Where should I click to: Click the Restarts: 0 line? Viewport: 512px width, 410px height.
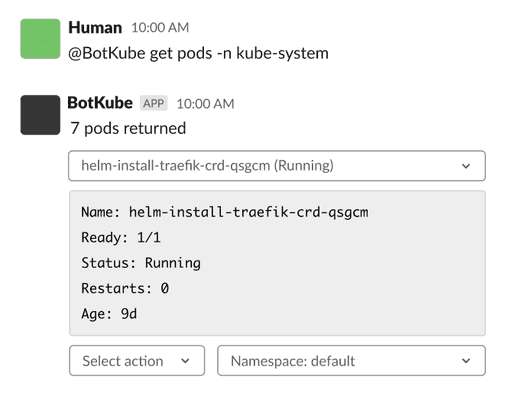[x=125, y=288]
